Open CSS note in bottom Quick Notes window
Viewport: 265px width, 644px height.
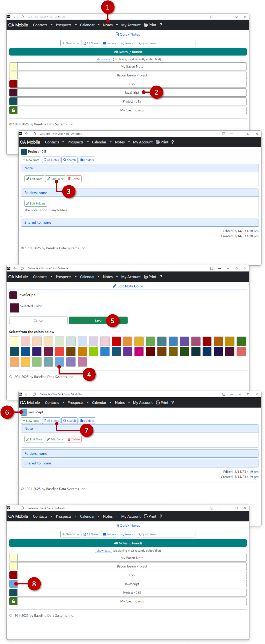tap(132, 575)
